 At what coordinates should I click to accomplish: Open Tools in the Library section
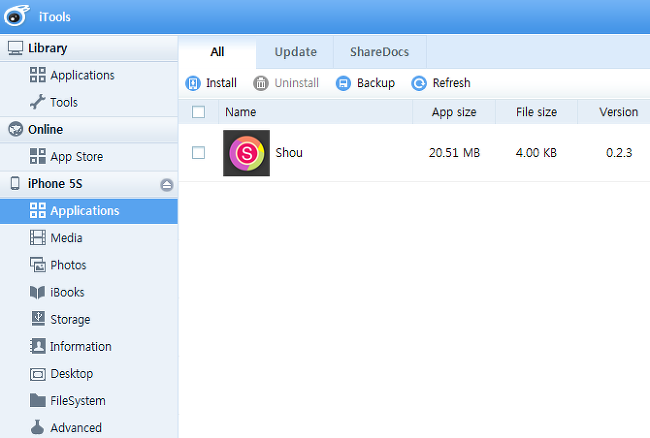pos(89,102)
